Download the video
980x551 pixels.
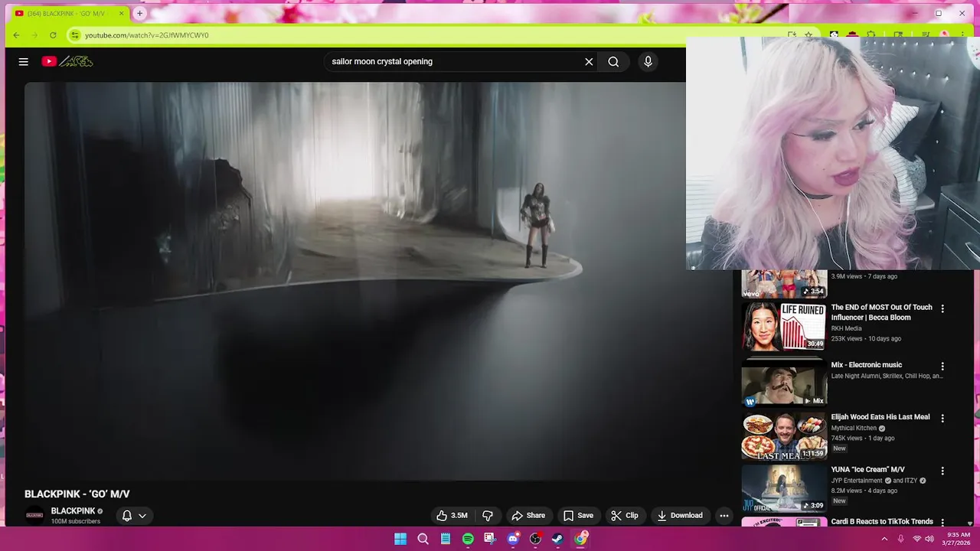[680, 515]
